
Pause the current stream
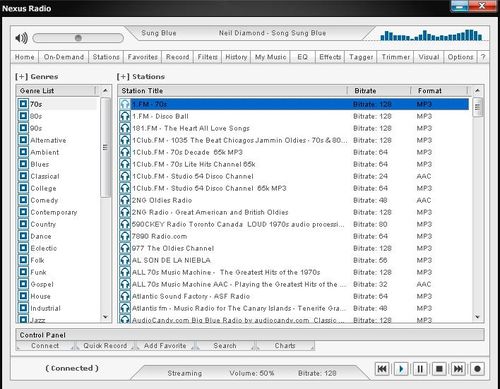pyautogui.click(x=420, y=369)
